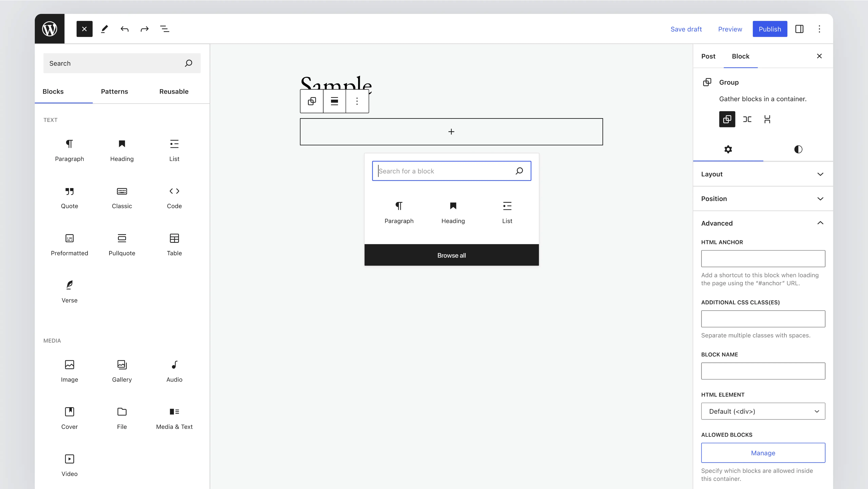868x489 pixels.
Task: Click the Browse all button
Action: [451, 255]
